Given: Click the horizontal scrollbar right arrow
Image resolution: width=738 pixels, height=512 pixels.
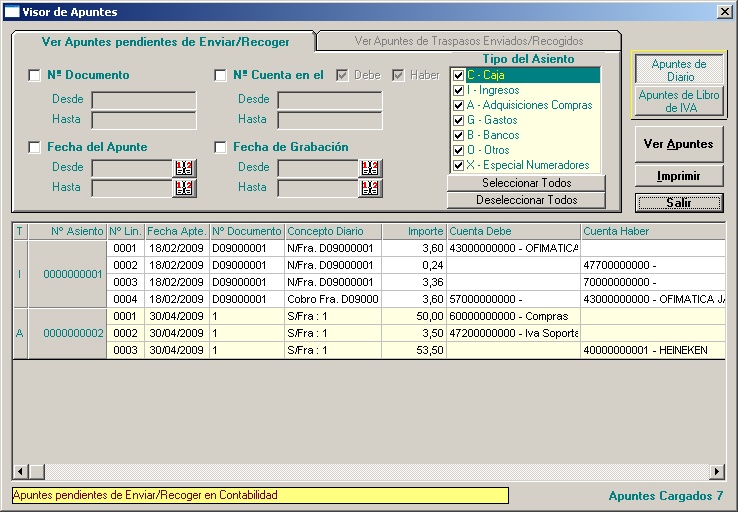Looking at the screenshot, I should [x=717, y=471].
